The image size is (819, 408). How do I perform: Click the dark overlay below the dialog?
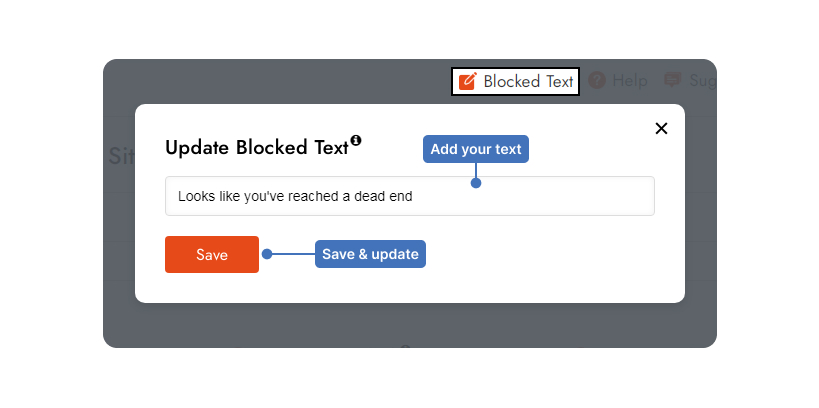pyautogui.click(x=410, y=325)
